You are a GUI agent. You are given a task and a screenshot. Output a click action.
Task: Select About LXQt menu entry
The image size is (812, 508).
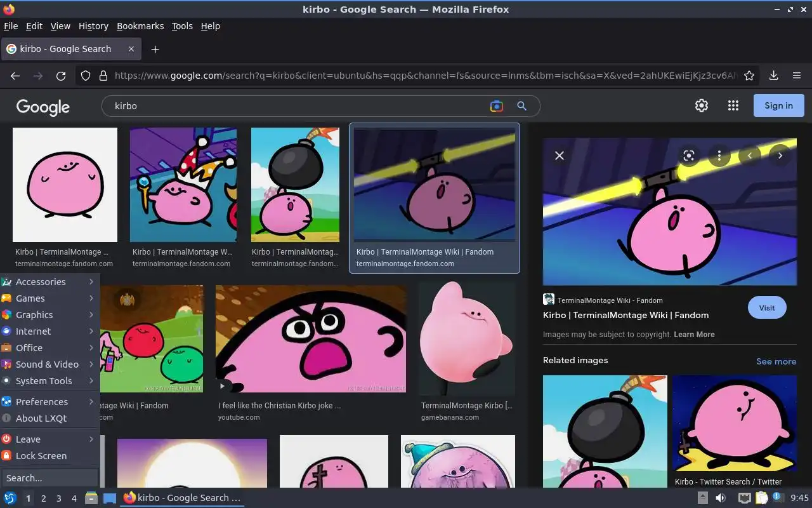pyautogui.click(x=49, y=418)
